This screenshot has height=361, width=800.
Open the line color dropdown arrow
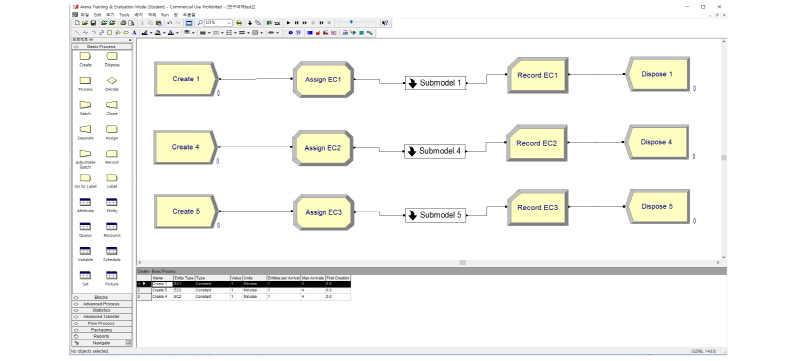click(x=151, y=33)
